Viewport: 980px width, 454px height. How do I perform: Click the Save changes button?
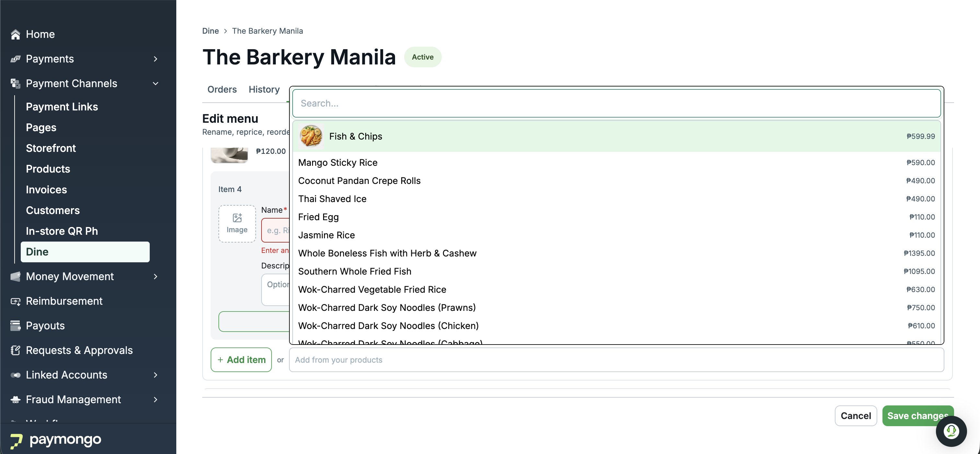917,415
